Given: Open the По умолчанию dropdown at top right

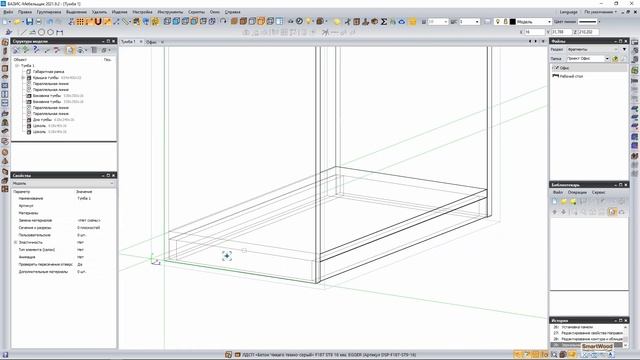Looking at the screenshot, I should tap(601, 12).
